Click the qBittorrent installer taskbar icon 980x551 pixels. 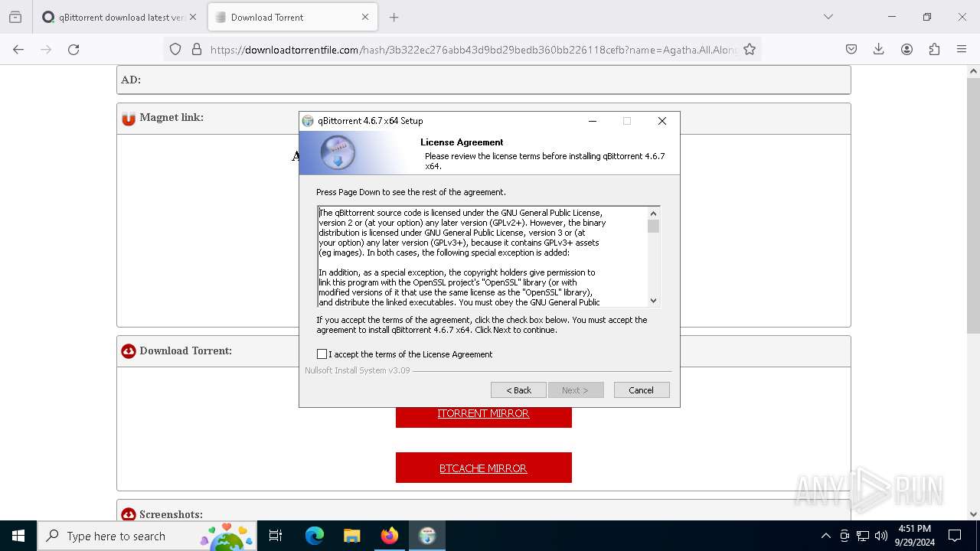point(427,536)
